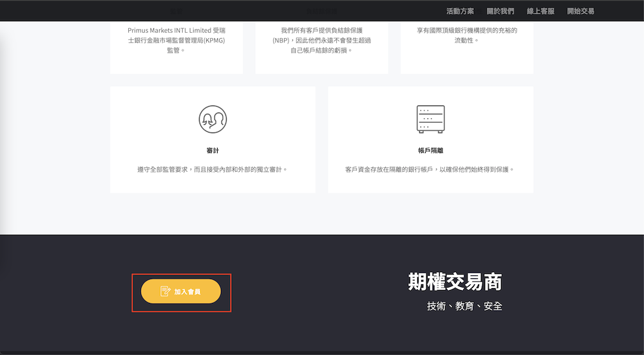Image resolution: width=644 pixels, height=355 pixels.
Task: Click the 帳戶隔離 card heading
Action: [430, 150]
